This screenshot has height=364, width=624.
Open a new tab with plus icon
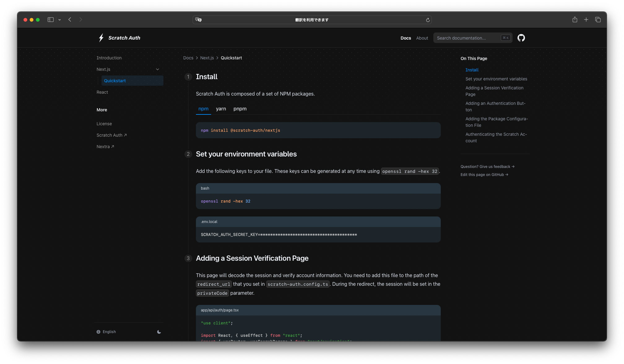[586, 19]
